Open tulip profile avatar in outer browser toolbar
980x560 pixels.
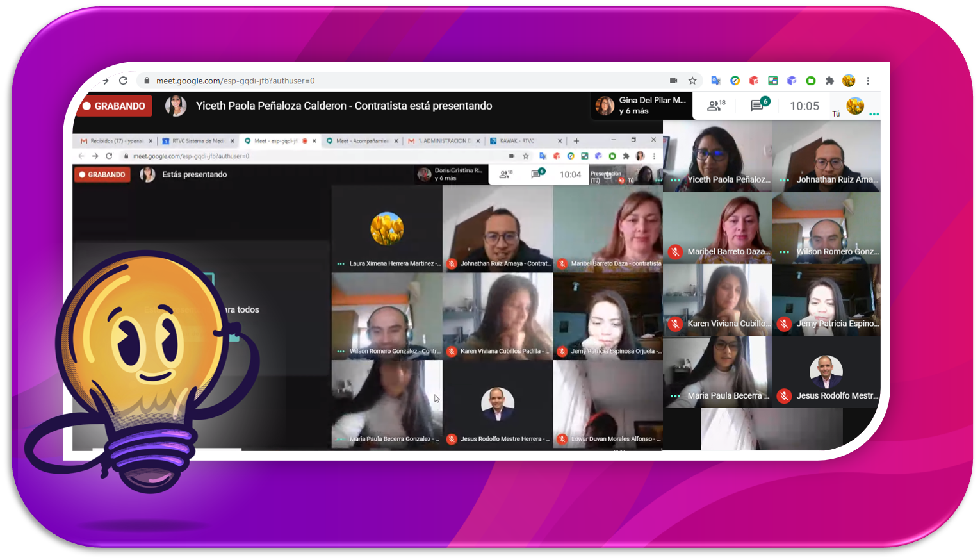click(849, 81)
